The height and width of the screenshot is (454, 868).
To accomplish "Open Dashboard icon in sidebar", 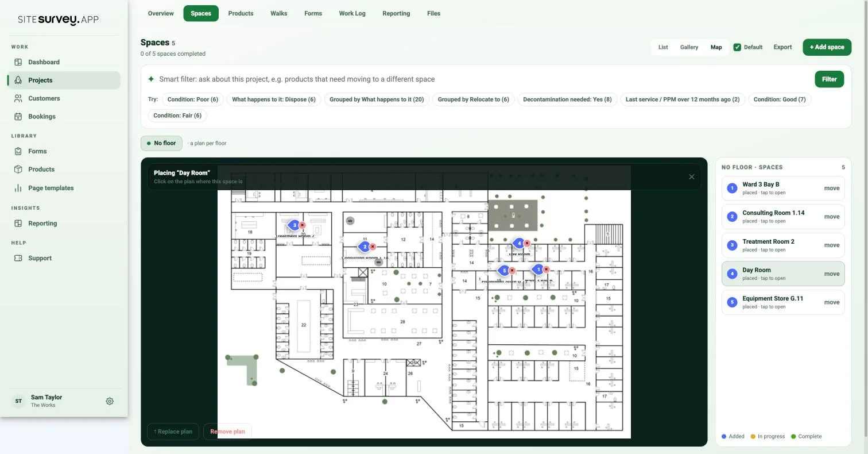I will click(18, 62).
